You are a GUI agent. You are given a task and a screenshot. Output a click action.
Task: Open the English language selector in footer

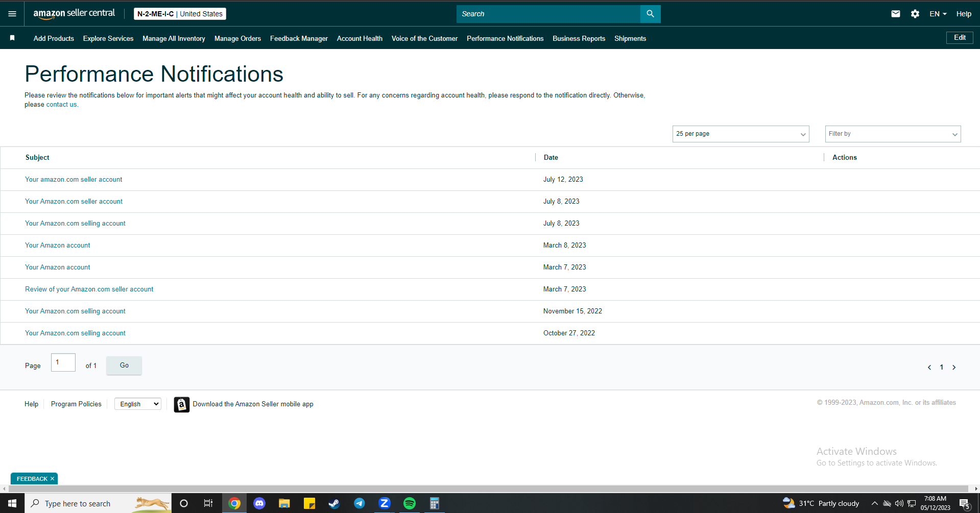pyautogui.click(x=138, y=404)
